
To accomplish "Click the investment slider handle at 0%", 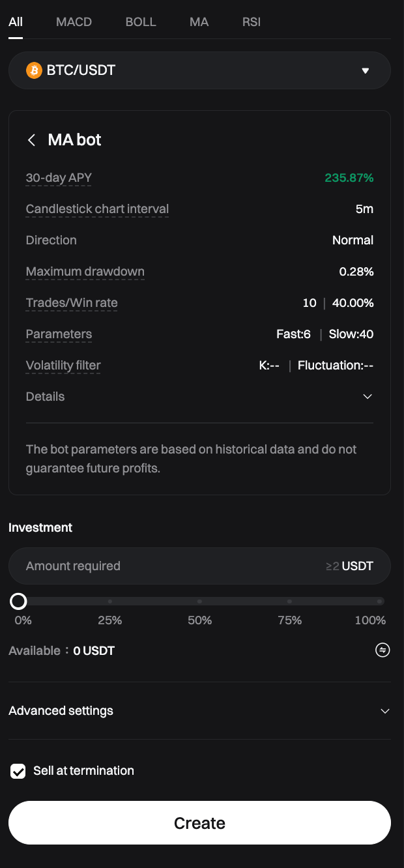I will (18, 601).
